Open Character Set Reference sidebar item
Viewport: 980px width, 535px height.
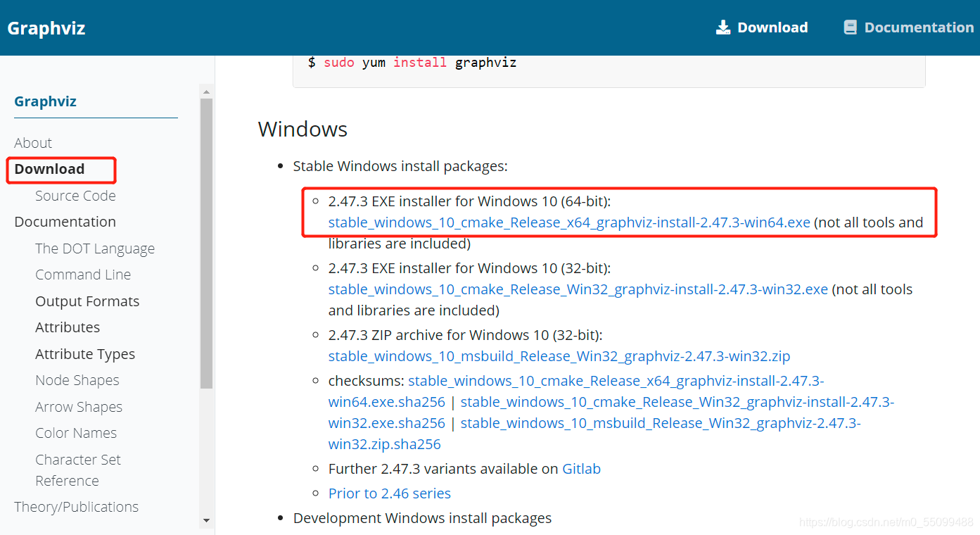(x=78, y=470)
